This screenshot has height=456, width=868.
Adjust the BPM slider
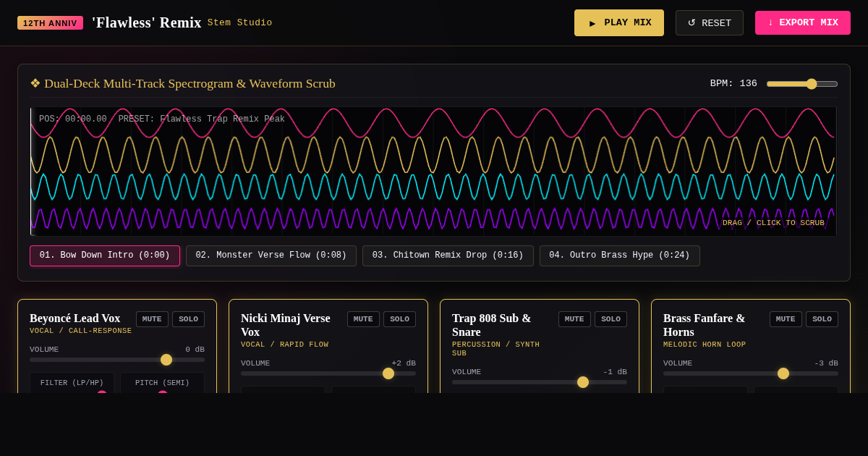[802, 84]
